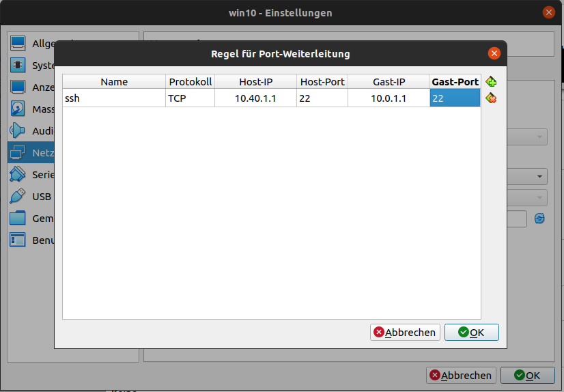The width and height of the screenshot is (564, 392).
Task: Click the Host-IP column header
Action: pyautogui.click(x=256, y=82)
